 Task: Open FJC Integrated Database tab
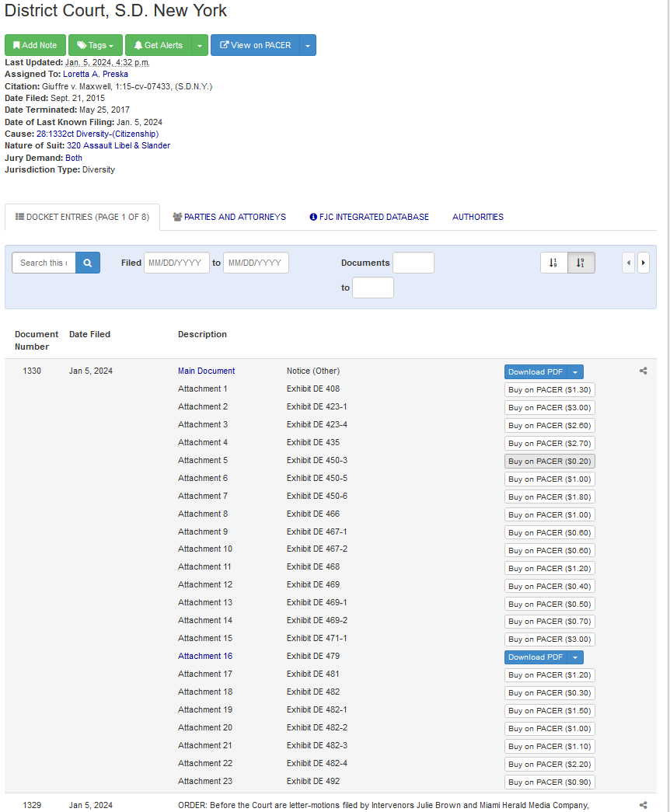coord(369,217)
